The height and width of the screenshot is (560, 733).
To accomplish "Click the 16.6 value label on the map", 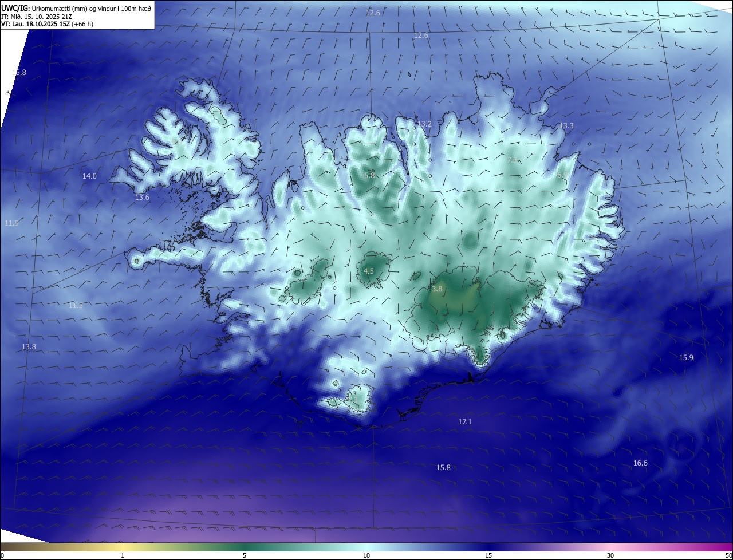I will (640, 463).
